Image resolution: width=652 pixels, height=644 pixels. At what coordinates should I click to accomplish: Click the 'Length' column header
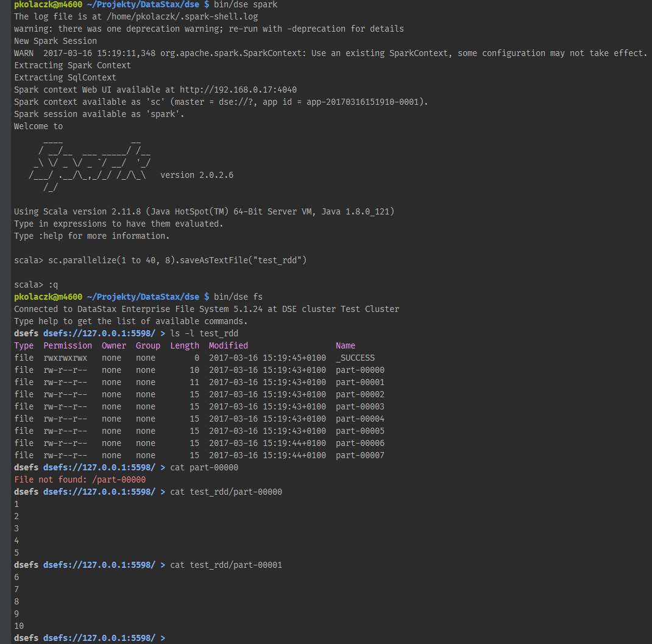(185, 345)
